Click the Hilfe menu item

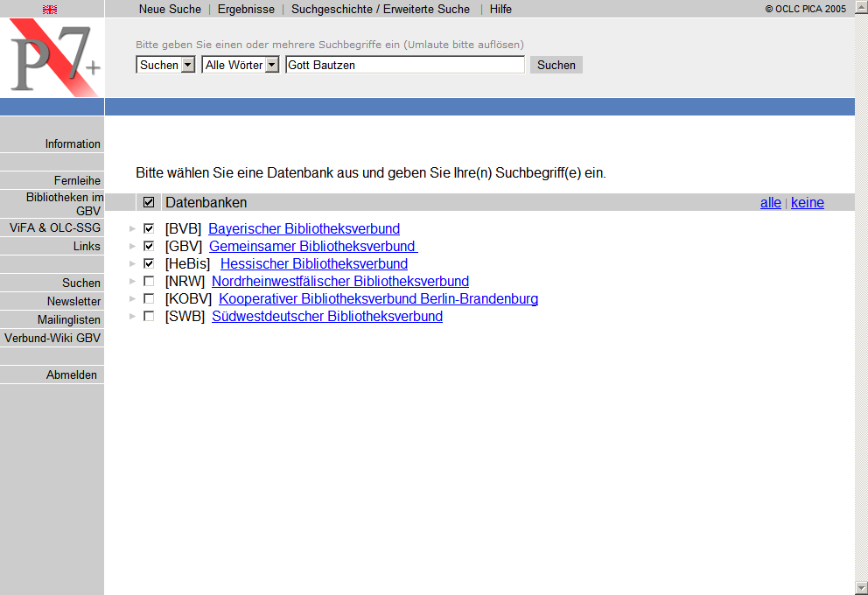pos(500,9)
